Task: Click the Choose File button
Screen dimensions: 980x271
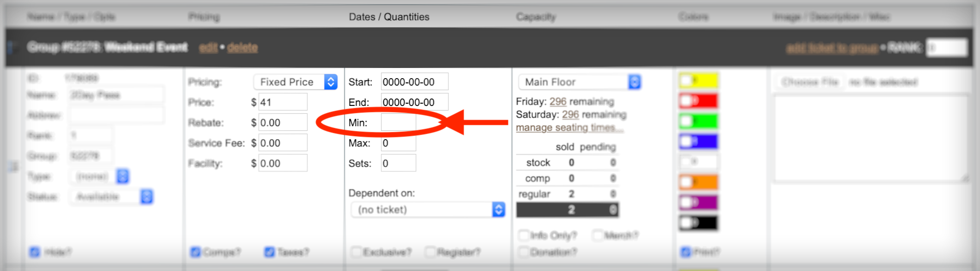Action: (x=810, y=82)
